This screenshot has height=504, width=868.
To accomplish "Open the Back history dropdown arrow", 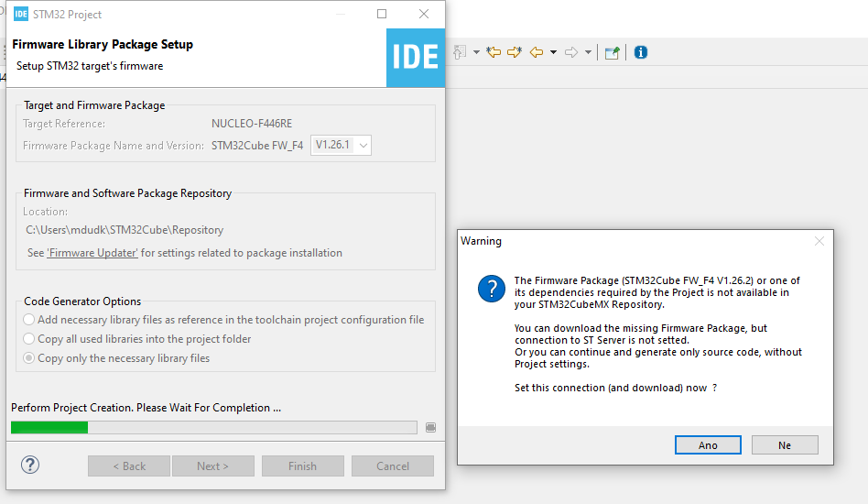I will tap(553, 52).
